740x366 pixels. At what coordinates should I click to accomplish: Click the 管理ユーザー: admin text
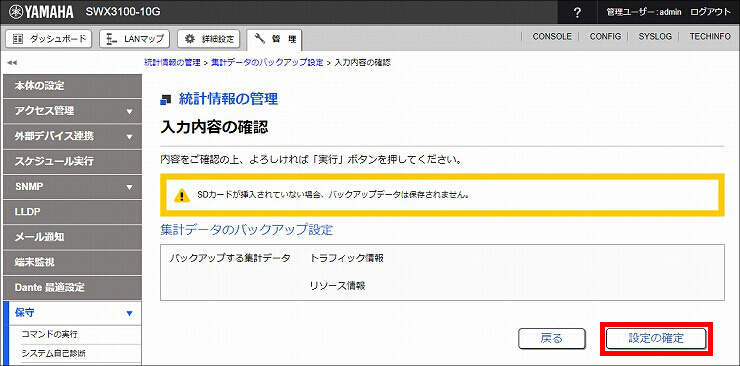(644, 12)
